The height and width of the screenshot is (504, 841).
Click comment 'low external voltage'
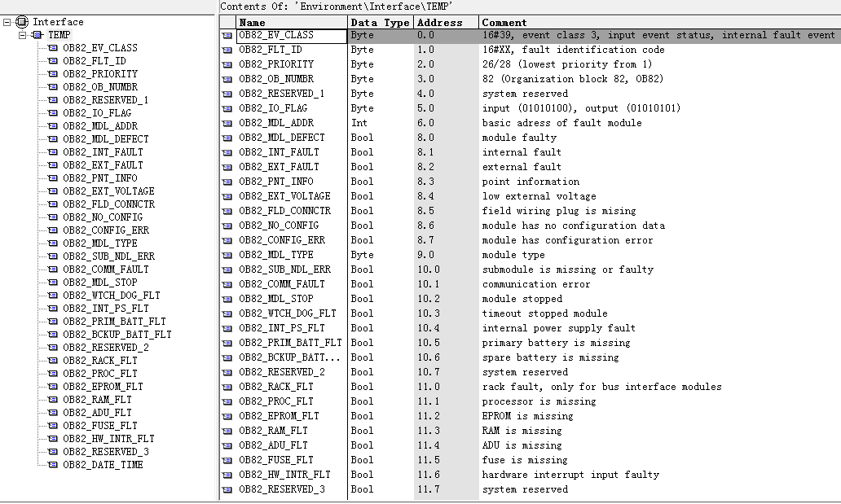(539, 196)
